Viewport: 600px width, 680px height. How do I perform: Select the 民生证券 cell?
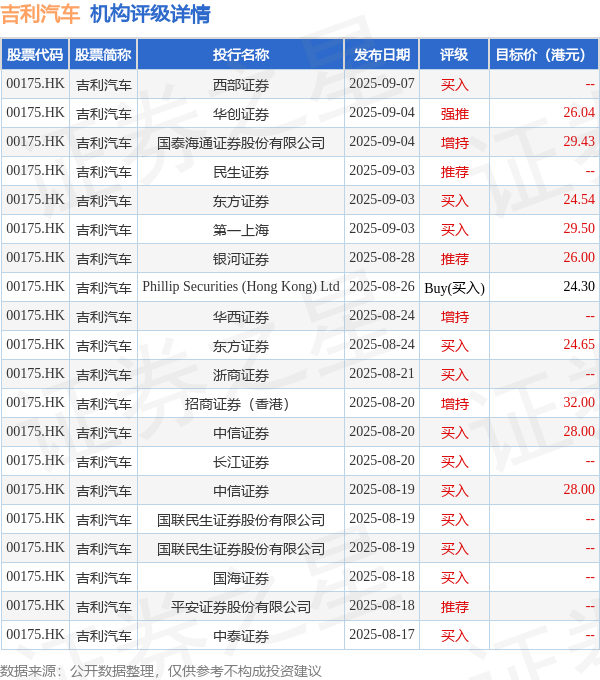click(241, 172)
